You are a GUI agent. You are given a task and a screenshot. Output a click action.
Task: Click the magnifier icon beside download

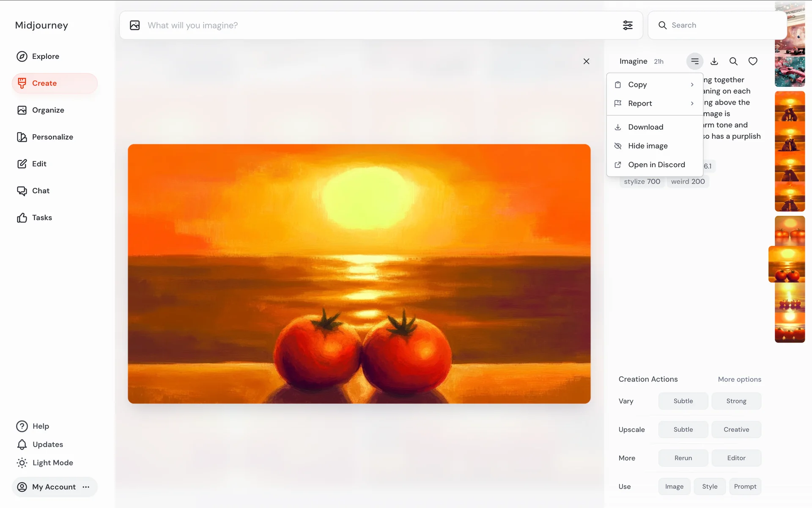(x=733, y=61)
